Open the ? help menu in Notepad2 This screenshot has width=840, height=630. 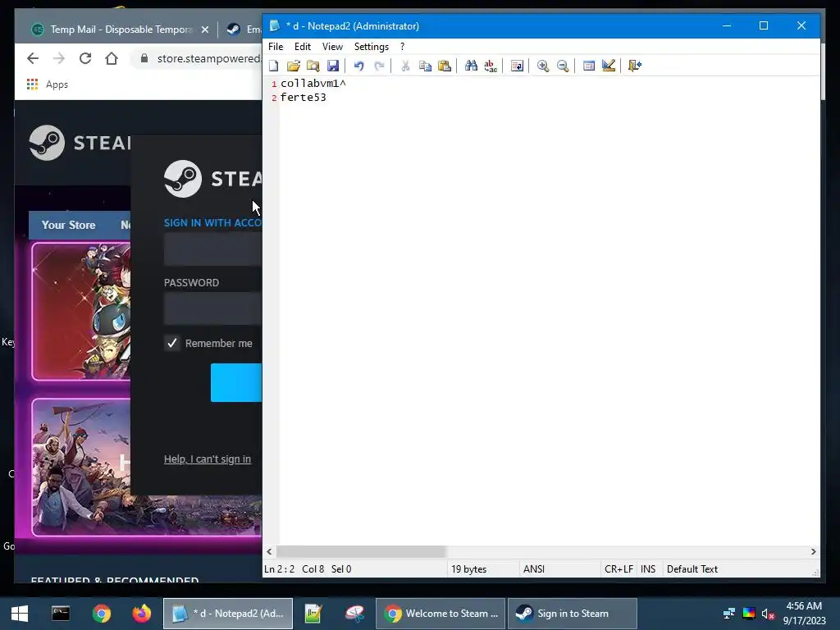click(402, 47)
